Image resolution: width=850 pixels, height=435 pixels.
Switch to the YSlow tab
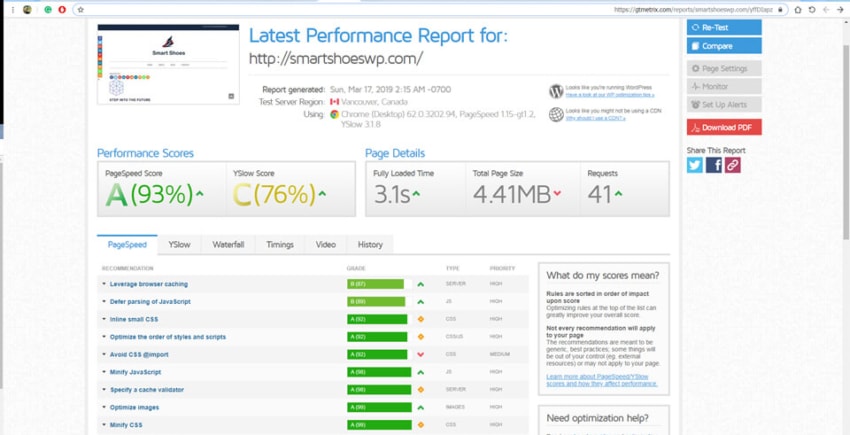point(179,245)
